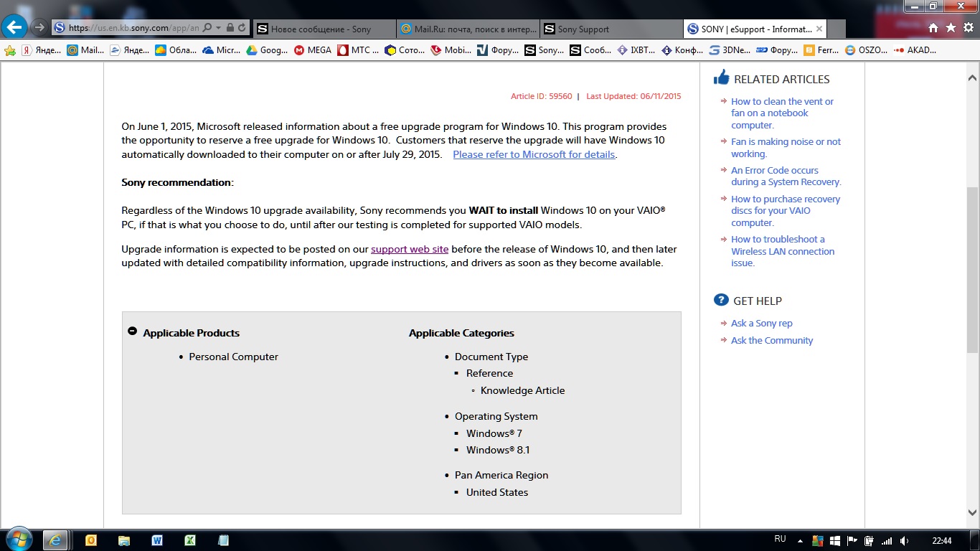Switch to the Sony Support tab

pyautogui.click(x=583, y=29)
